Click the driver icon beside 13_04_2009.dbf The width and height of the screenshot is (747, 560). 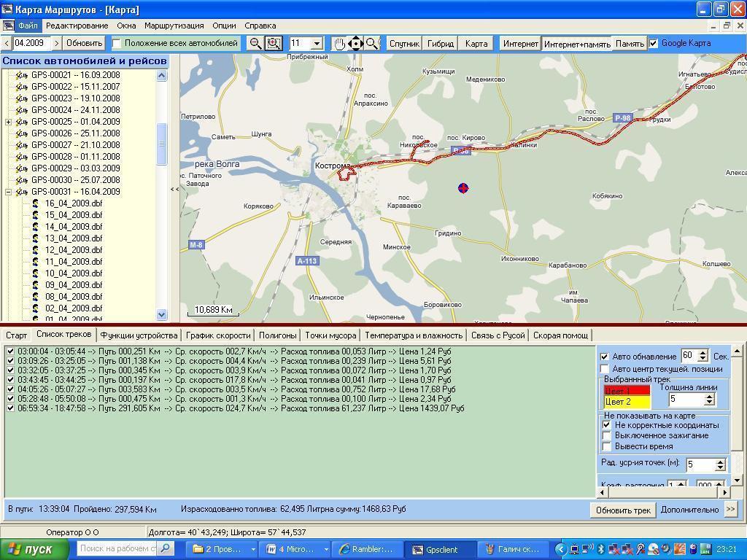pyautogui.click(x=36, y=238)
